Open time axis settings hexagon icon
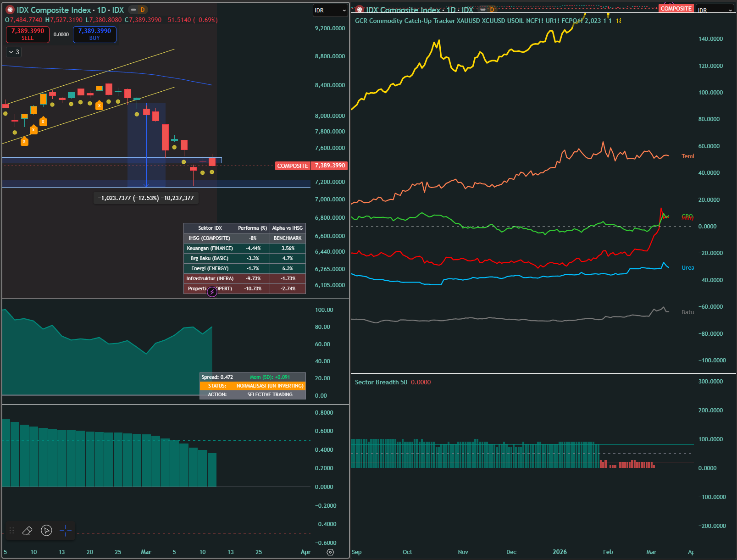This screenshot has height=560, width=737. [330, 552]
